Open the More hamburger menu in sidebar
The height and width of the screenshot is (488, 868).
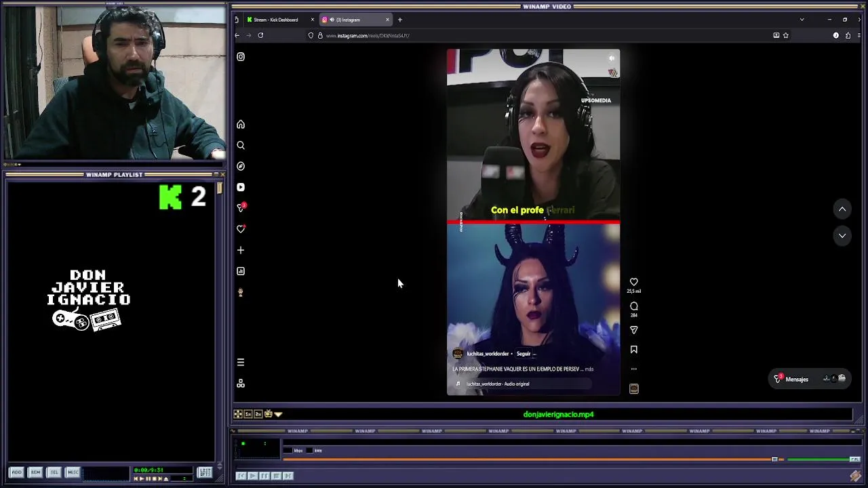click(x=241, y=363)
